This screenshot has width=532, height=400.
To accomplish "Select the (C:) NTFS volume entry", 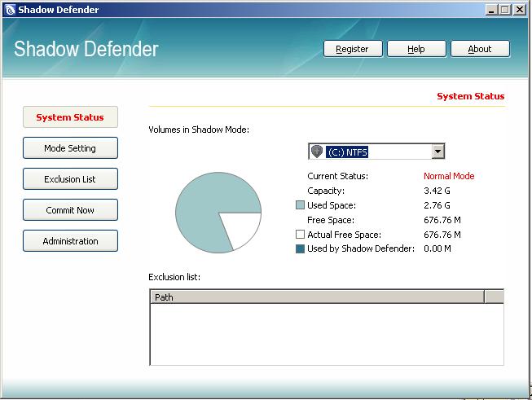I will [347, 152].
